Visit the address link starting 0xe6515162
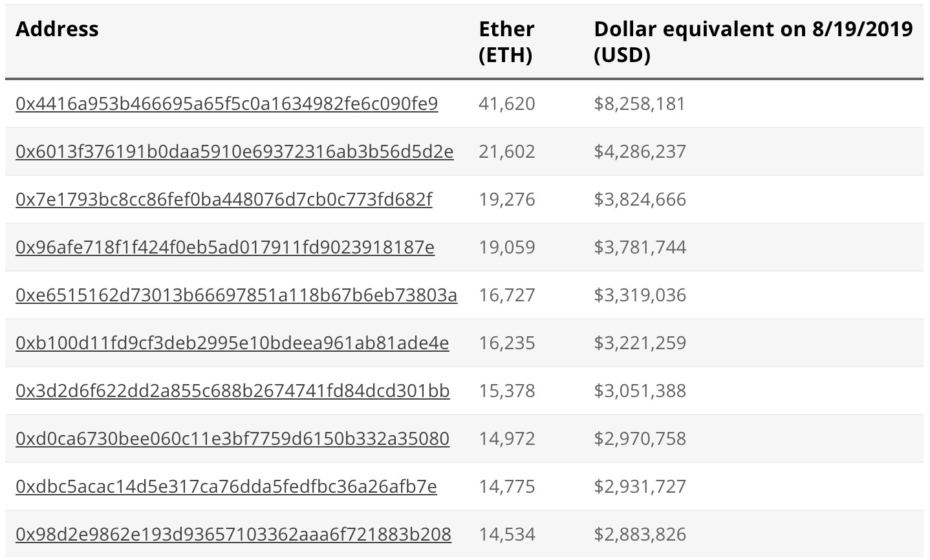The image size is (930, 560). (x=236, y=296)
